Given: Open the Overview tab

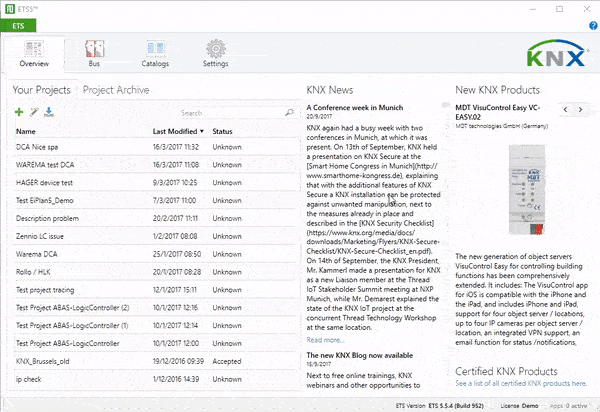Looking at the screenshot, I should [34, 54].
